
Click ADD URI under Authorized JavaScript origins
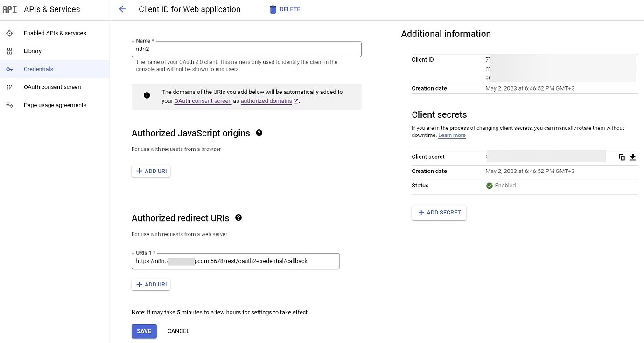tap(151, 171)
